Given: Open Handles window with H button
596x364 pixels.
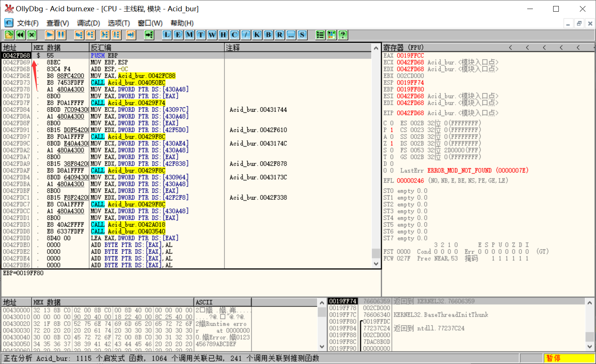Looking at the screenshot, I should pyautogui.click(x=223, y=35).
